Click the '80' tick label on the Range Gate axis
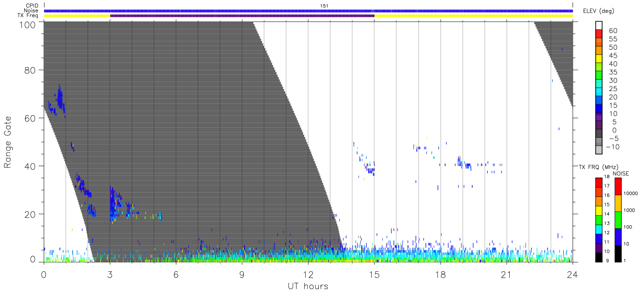 pos(30,70)
